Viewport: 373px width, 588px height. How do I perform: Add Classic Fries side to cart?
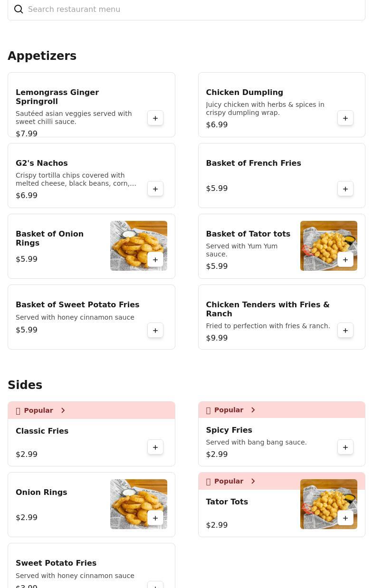click(155, 447)
